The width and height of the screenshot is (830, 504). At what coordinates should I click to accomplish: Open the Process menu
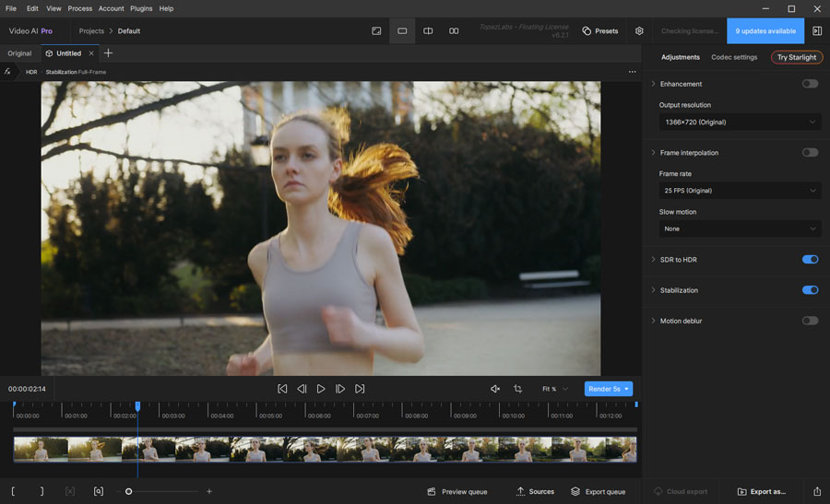tap(80, 8)
